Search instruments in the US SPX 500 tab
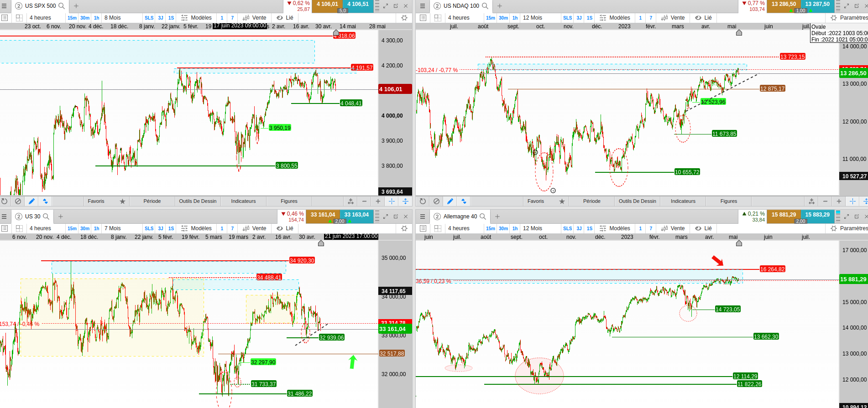This screenshot has width=868, height=408. [62, 6]
